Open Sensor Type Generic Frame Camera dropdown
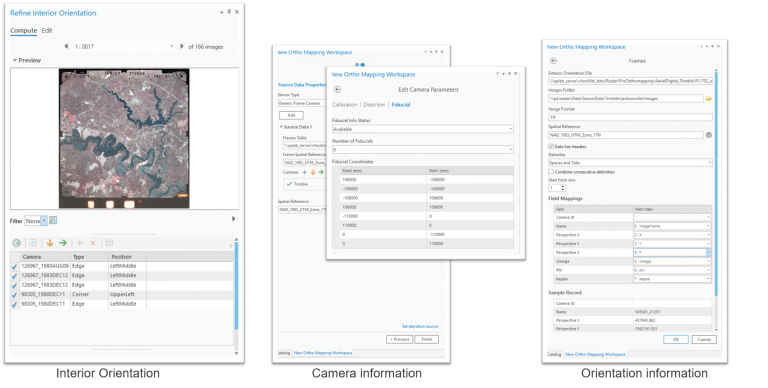 point(301,103)
